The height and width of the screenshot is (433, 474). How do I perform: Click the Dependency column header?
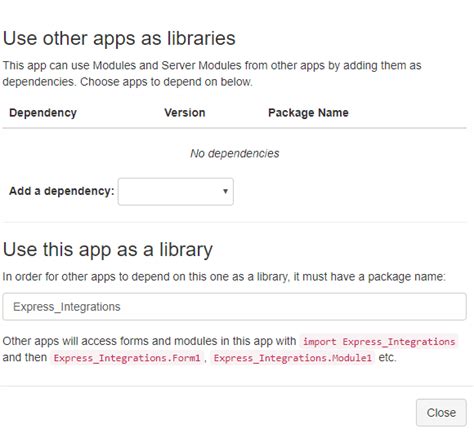[43, 113]
